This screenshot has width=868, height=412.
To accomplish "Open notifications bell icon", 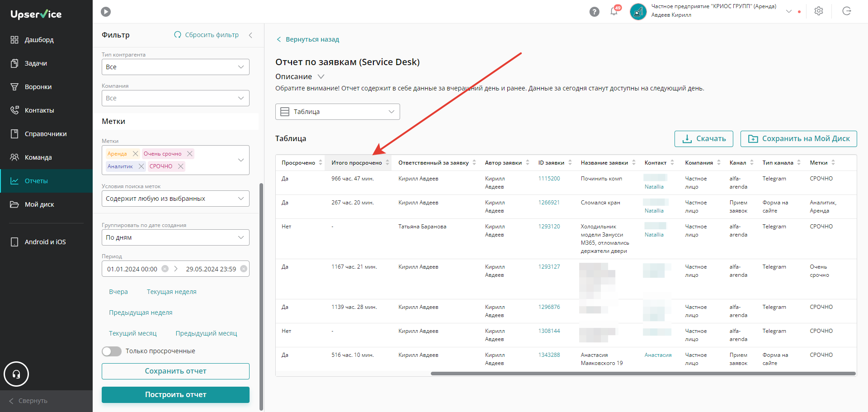I will pyautogui.click(x=614, y=11).
